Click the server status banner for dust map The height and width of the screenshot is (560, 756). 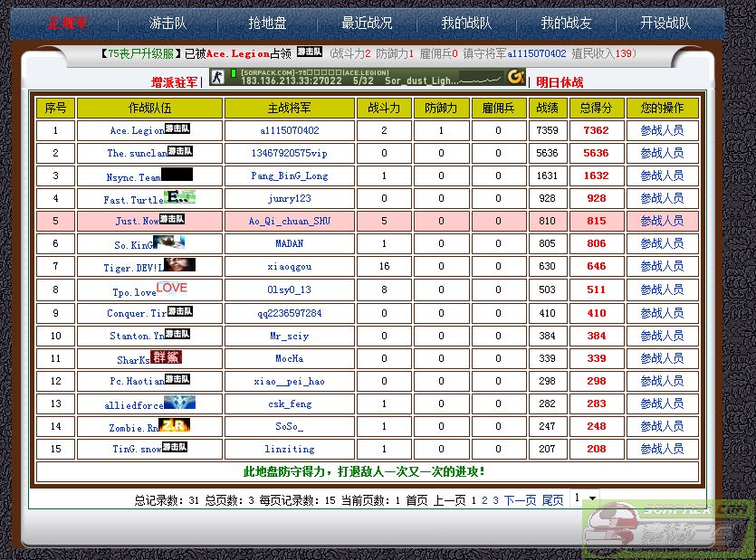click(368, 77)
